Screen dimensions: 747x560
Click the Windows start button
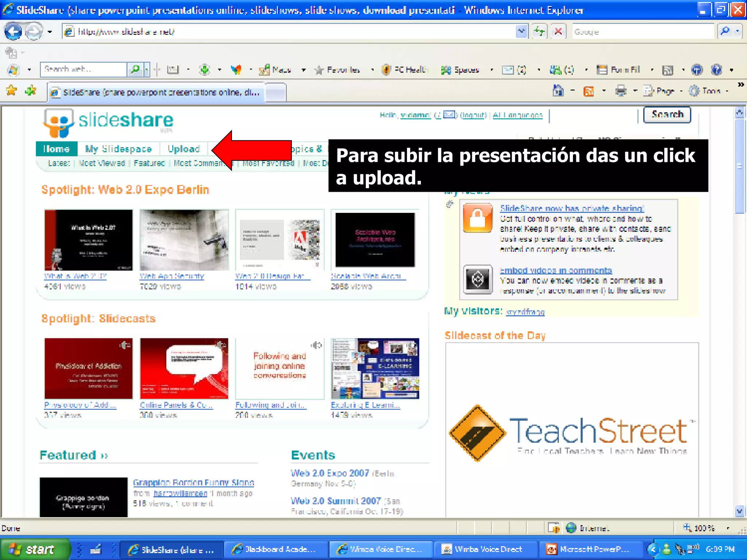point(35,549)
